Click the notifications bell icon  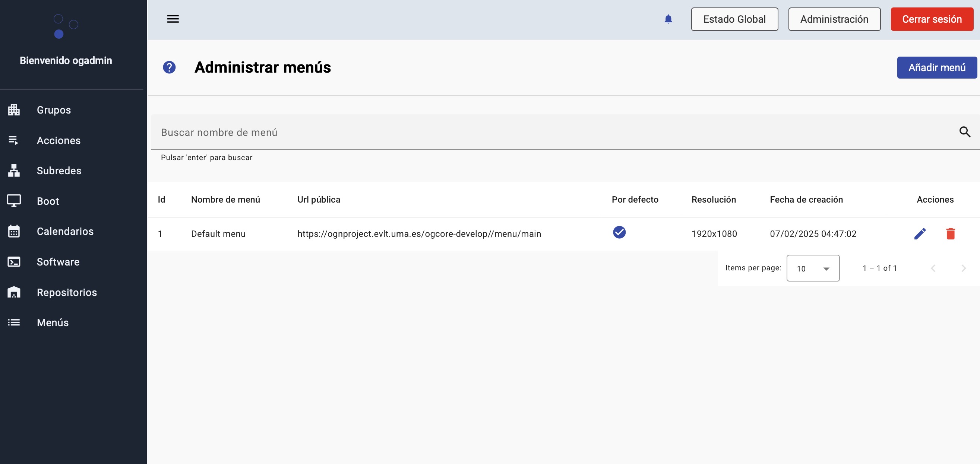[x=668, y=19]
